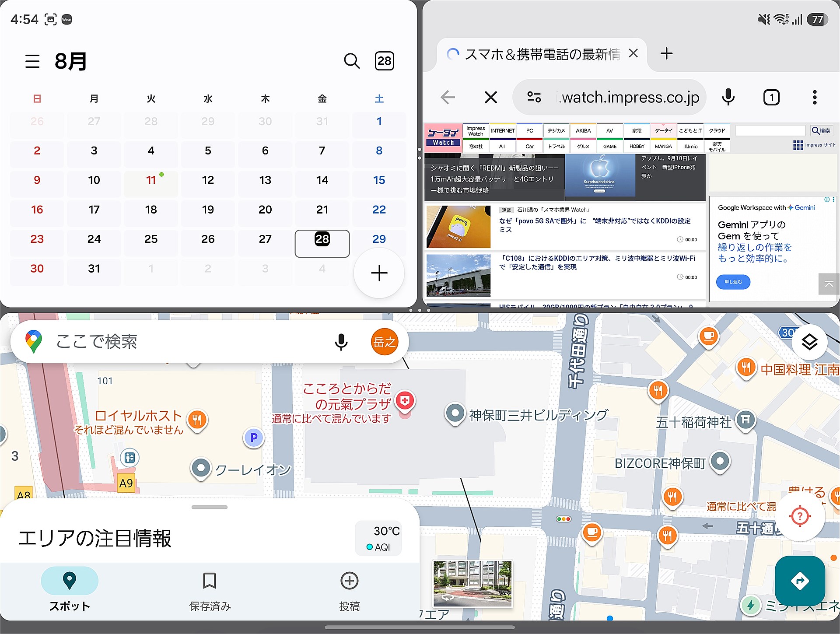Open the C108 KDDI article thumbnail

tap(458, 275)
